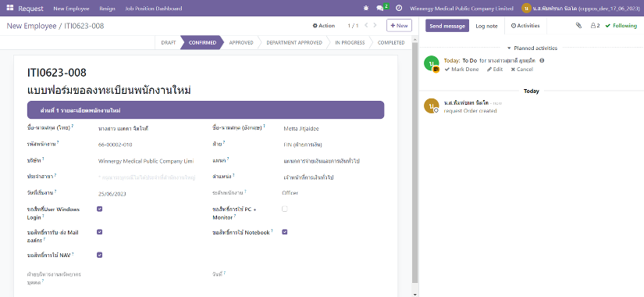Open the Request app menu
This screenshot has height=297, width=644.
click(30, 9)
